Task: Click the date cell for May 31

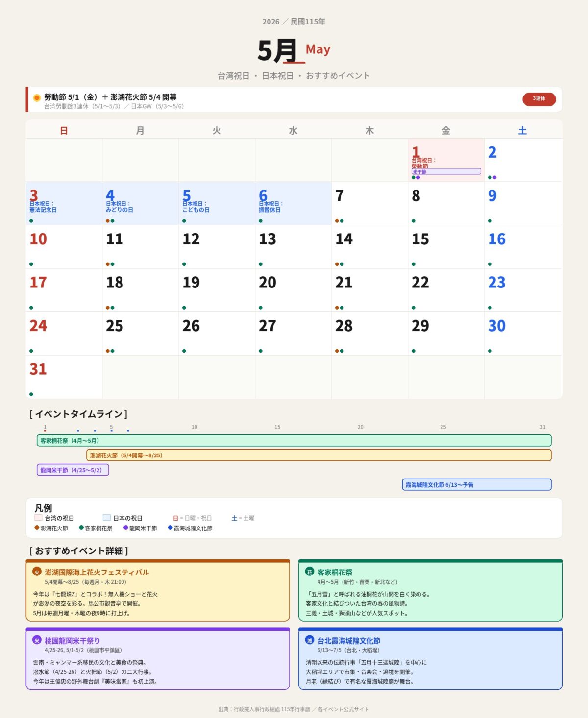Action: (64, 377)
